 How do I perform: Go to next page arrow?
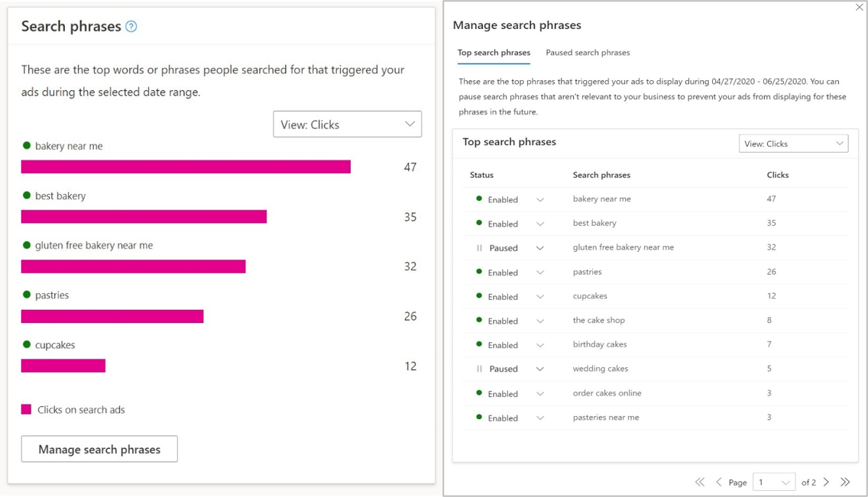click(826, 482)
